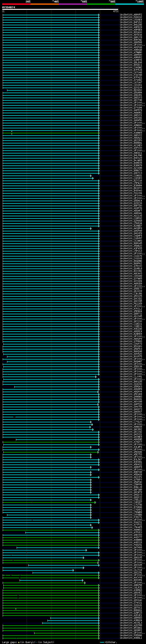The height and width of the screenshot is (644, 146).
Task: Click hit label UniRef100_C0KQW2
Action: point(131,67)
